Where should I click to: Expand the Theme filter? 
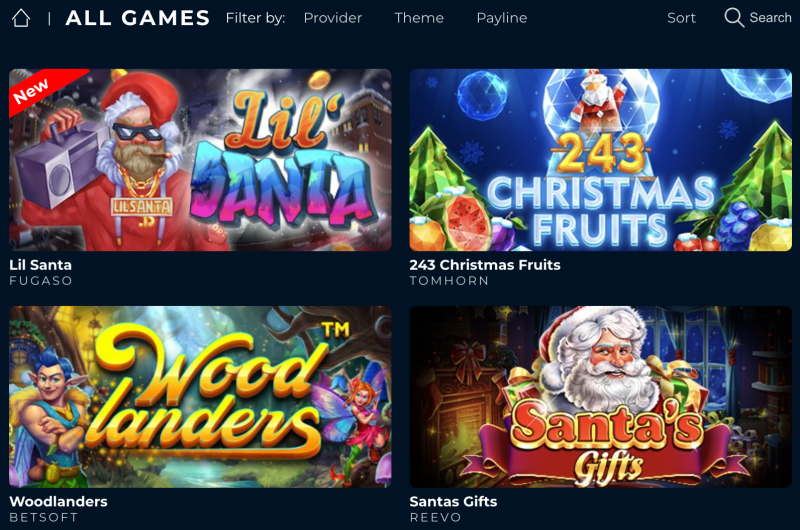pyautogui.click(x=419, y=18)
